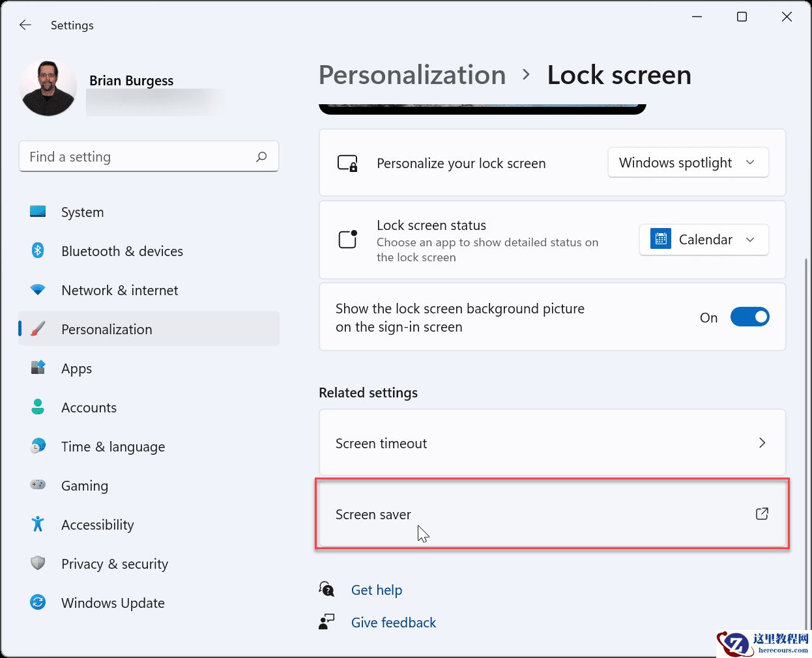
Task: Open the Windows spotlight dropdown
Action: pos(688,162)
